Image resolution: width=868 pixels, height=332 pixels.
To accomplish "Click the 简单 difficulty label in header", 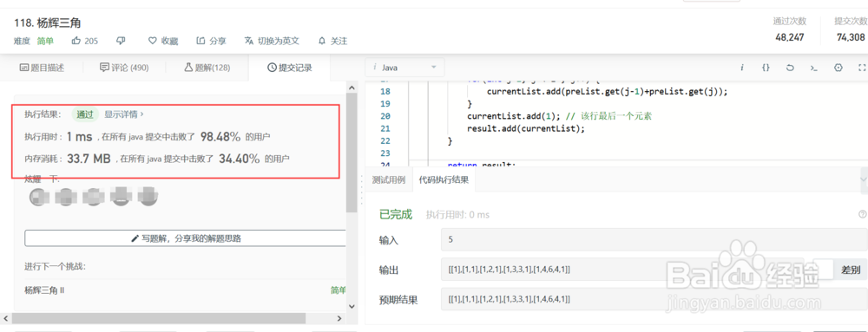I will coord(45,41).
